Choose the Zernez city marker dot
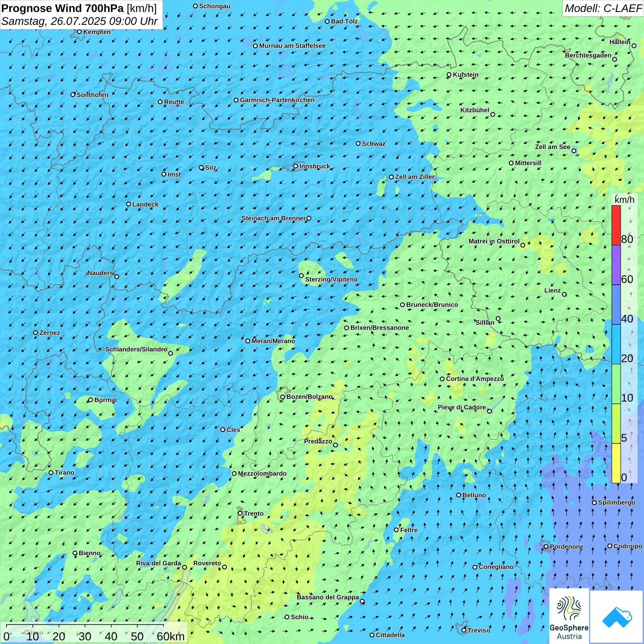 click(35, 333)
